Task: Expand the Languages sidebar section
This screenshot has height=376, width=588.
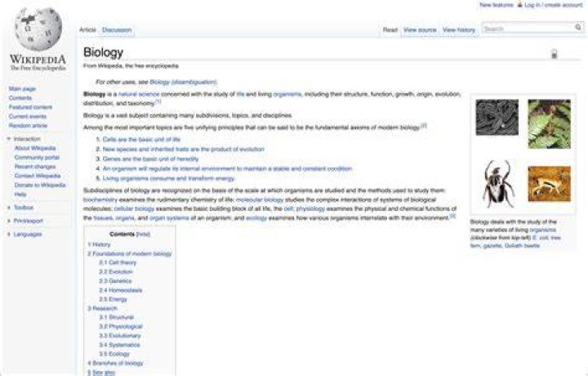Action: click(8, 234)
